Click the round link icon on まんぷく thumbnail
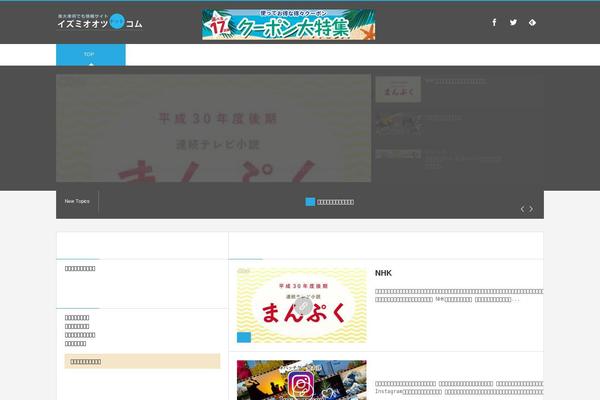 click(x=303, y=306)
